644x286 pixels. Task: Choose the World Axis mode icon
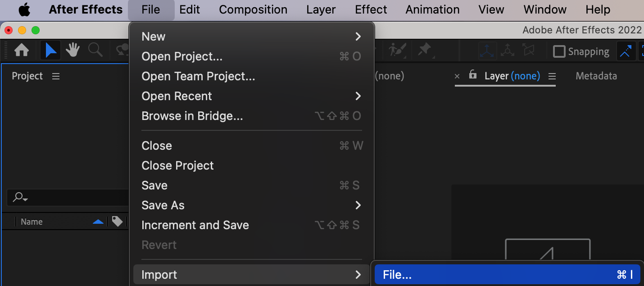click(x=508, y=51)
